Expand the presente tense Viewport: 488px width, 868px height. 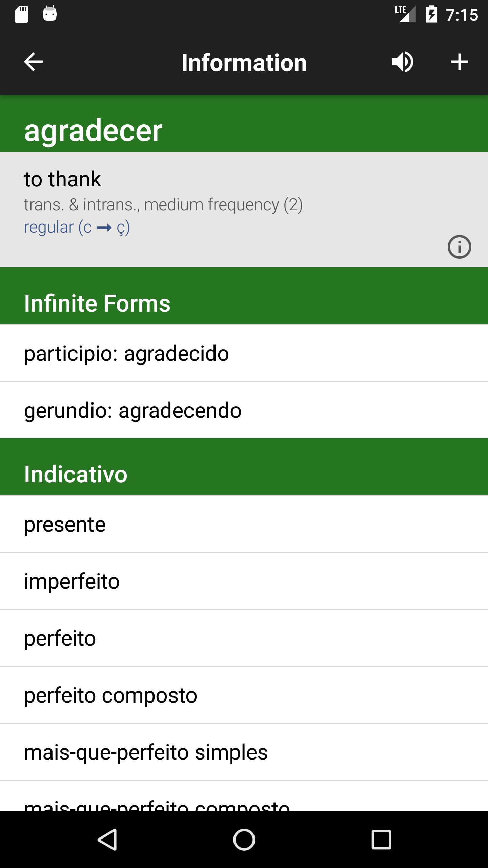coord(244,524)
